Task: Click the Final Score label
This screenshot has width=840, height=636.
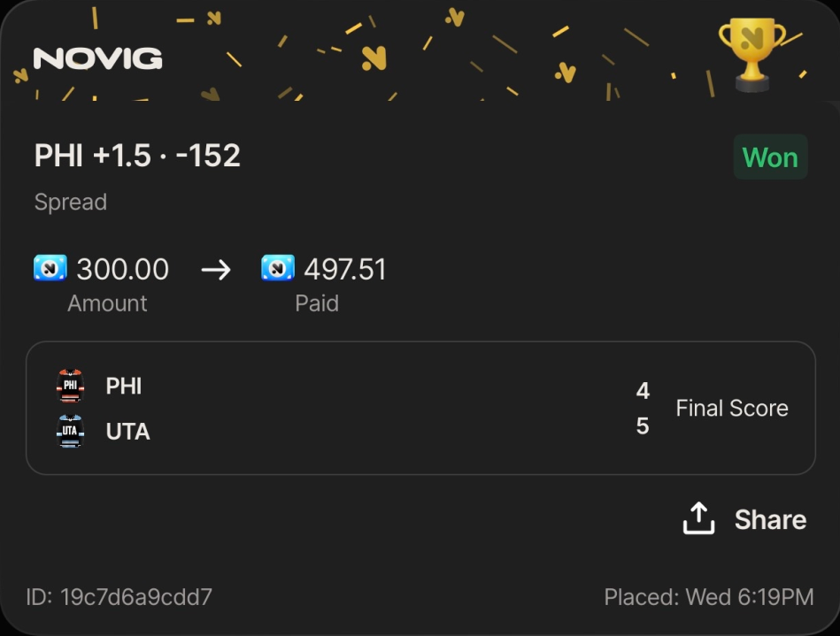Action: click(x=732, y=408)
